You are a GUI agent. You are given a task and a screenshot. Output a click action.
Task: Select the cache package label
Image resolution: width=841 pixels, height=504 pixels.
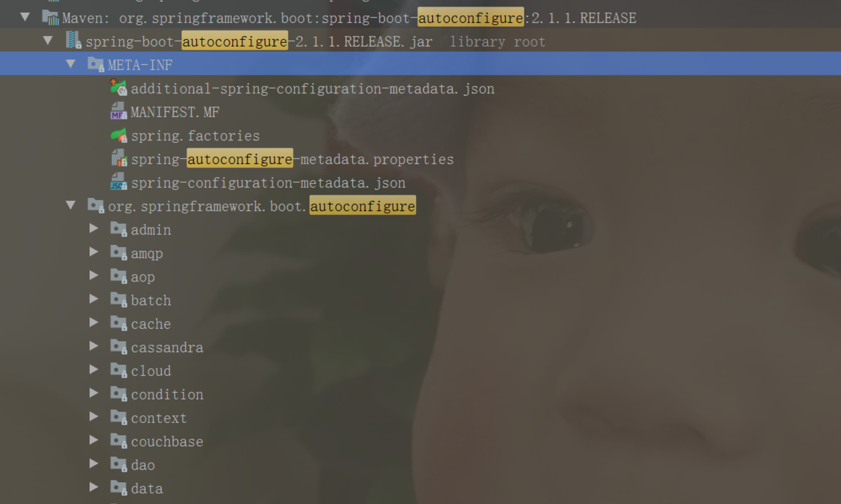151,324
